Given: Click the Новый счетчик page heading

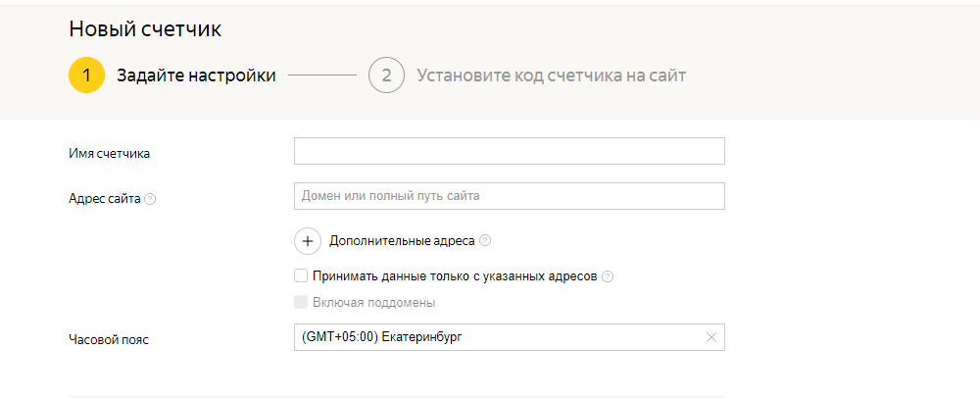Looking at the screenshot, I should coord(145,29).
